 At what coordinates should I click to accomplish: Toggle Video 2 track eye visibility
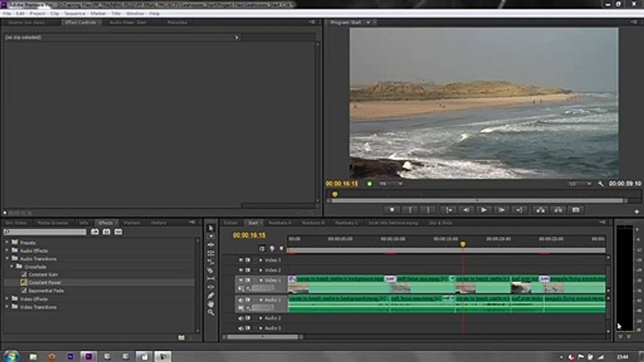(x=240, y=270)
